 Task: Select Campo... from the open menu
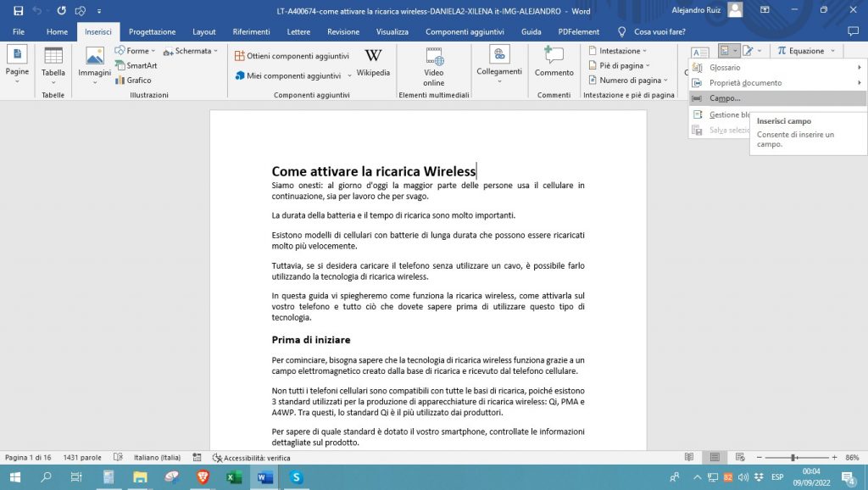click(725, 98)
